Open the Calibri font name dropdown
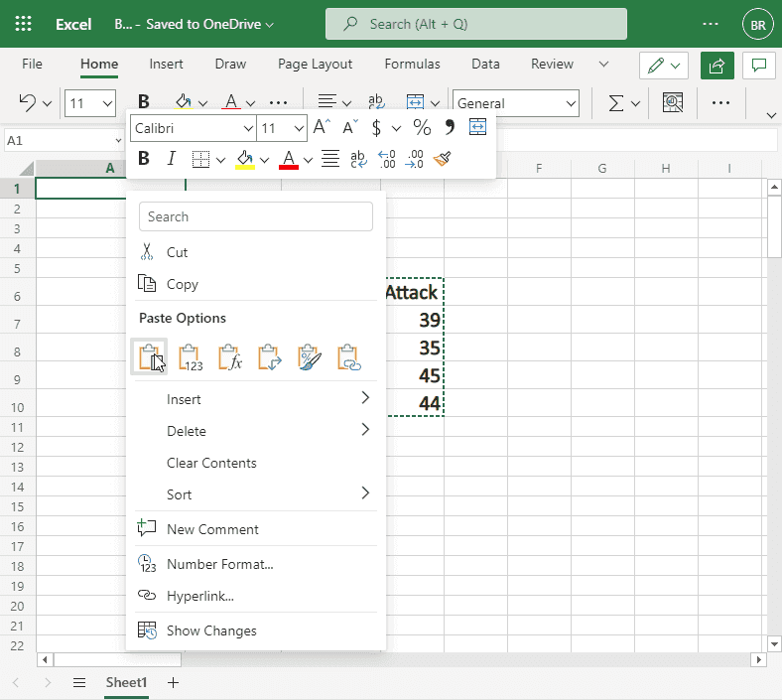The width and height of the screenshot is (782, 700). pyautogui.click(x=248, y=129)
